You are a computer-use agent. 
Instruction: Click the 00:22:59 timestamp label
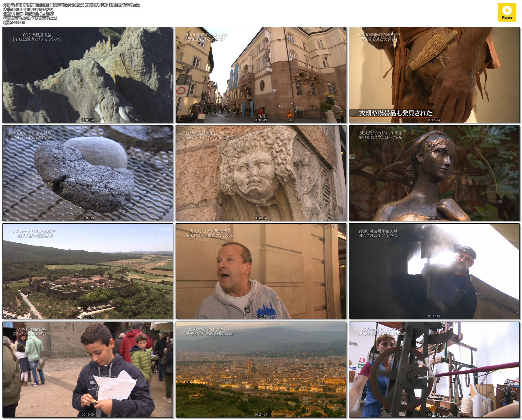[434, 415]
